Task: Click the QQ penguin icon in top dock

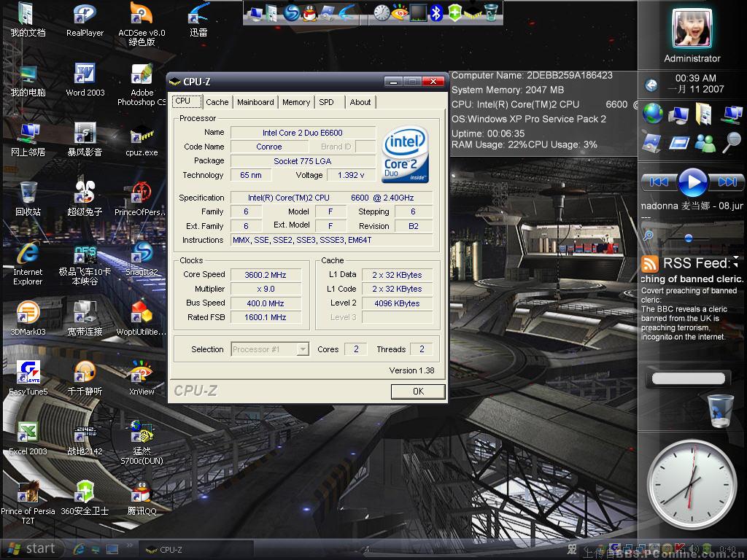Action: (309, 13)
